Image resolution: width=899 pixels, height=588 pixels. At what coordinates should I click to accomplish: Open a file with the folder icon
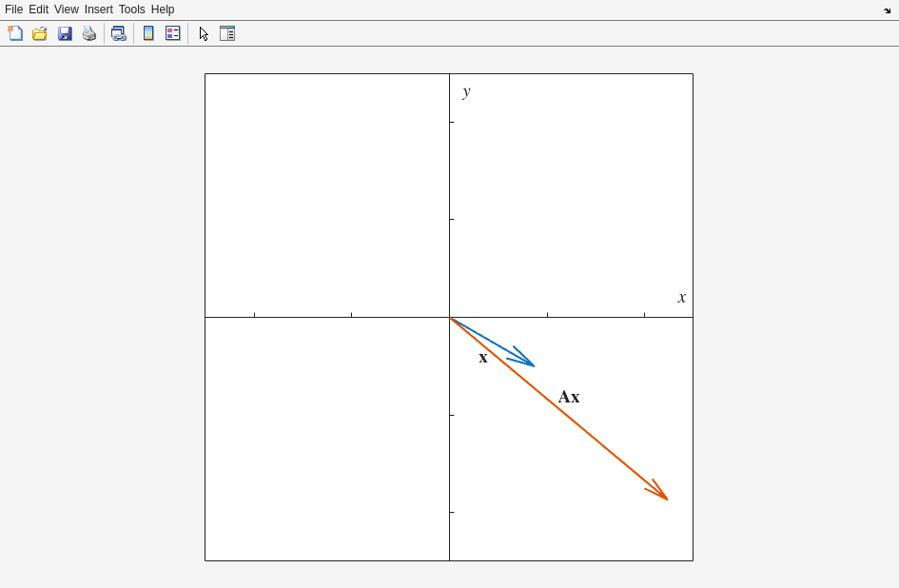(x=40, y=33)
